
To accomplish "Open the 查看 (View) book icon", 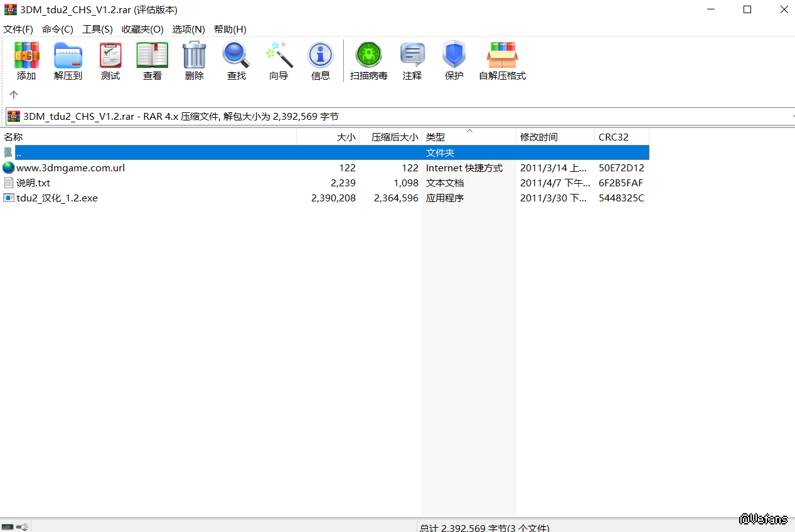I will (x=152, y=60).
